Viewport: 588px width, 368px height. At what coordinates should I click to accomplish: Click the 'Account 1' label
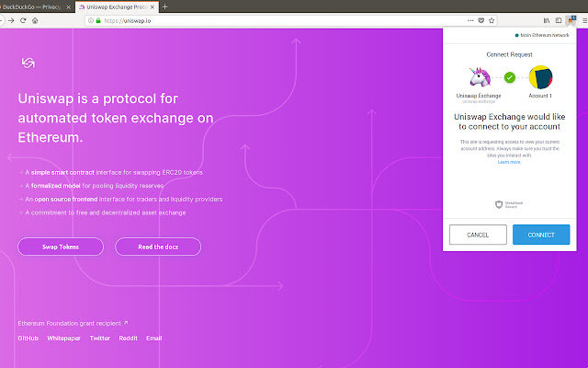coord(540,96)
